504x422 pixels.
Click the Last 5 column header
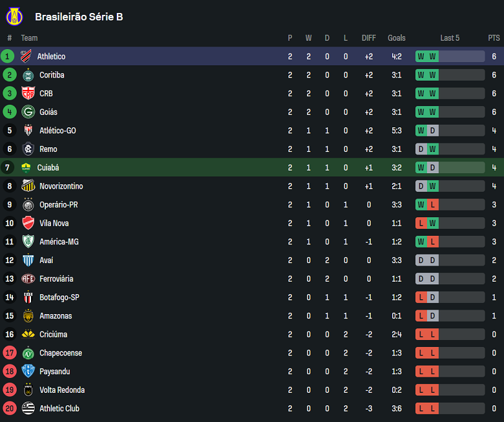pyautogui.click(x=450, y=38)
